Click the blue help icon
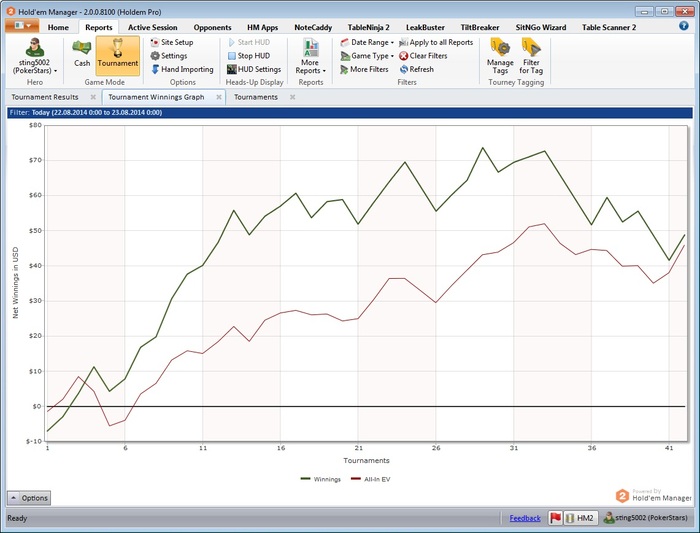The height and width of the screenshot is (533, 700). pos(683,26)
